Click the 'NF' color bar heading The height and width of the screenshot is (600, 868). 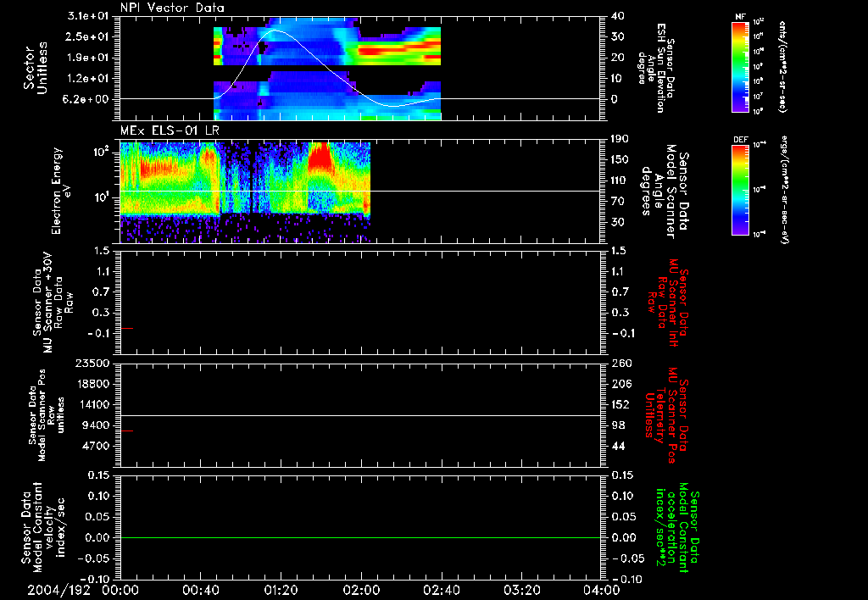click(741, 17)
